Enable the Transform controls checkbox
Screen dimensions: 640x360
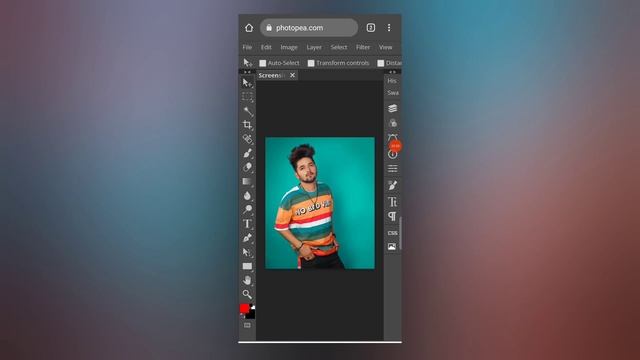click(x=311, y=63)
